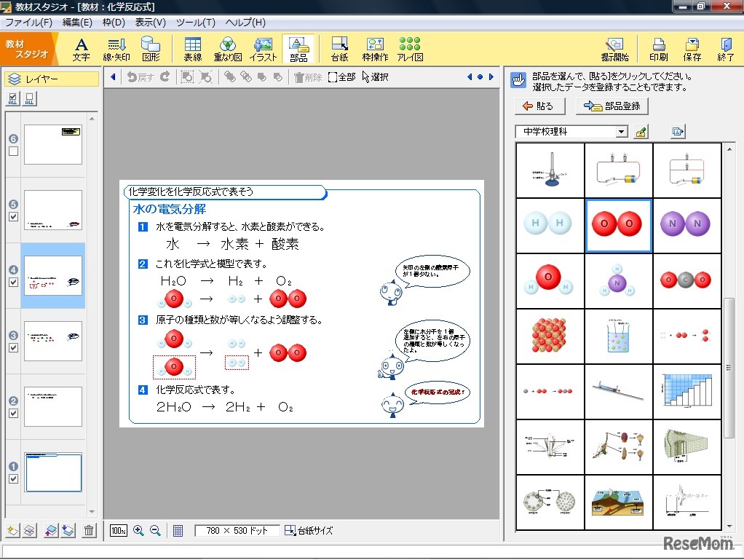Click the parts list vertical scrollbar
The width and height of the screenshot is (744, 560).
click(729, 364)
